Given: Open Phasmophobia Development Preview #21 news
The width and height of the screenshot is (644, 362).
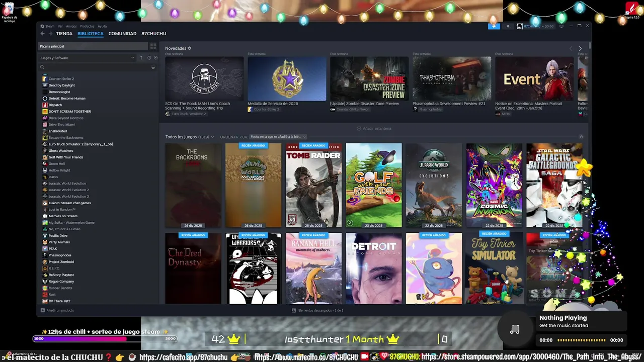Looking at the screenshot, I should [452, 84].
